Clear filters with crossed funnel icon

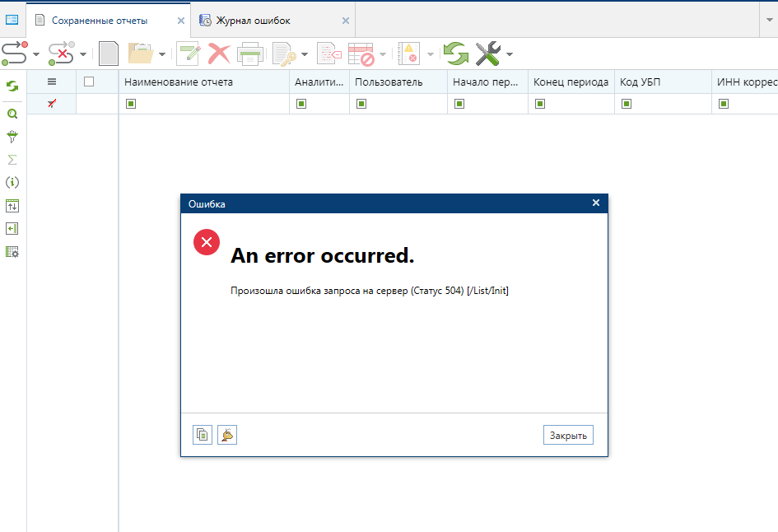[x=52, y=103]
